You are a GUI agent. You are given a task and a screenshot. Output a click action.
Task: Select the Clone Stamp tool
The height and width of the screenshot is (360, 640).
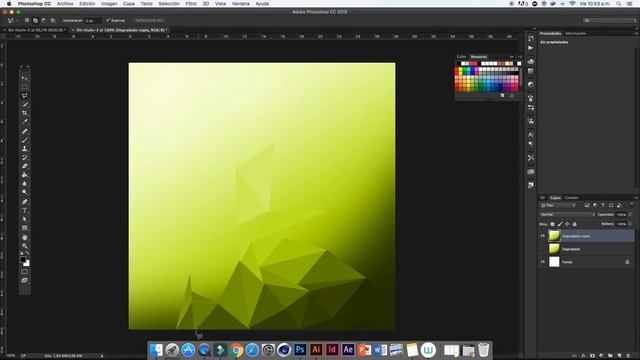[24, 149]
